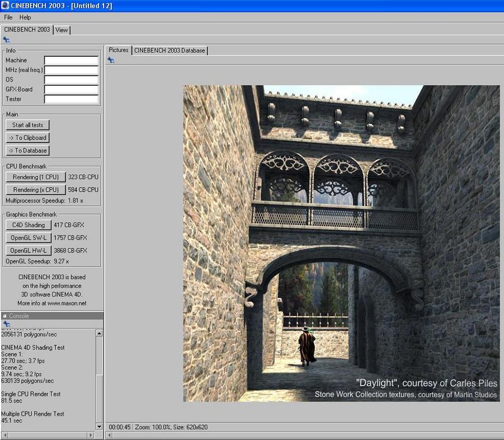Focus the OS input field
This screenshot has width=504, height=440.
pyautogui.click(x=71, y=80)
